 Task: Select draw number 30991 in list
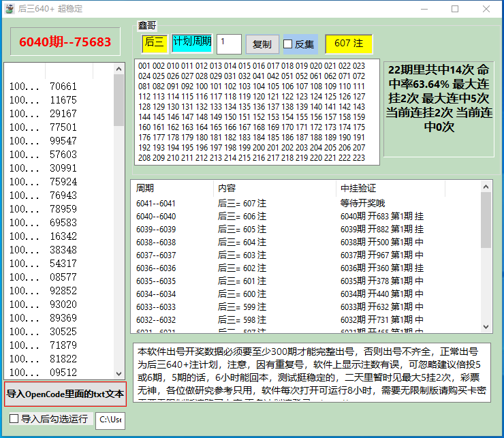[63, 168]
